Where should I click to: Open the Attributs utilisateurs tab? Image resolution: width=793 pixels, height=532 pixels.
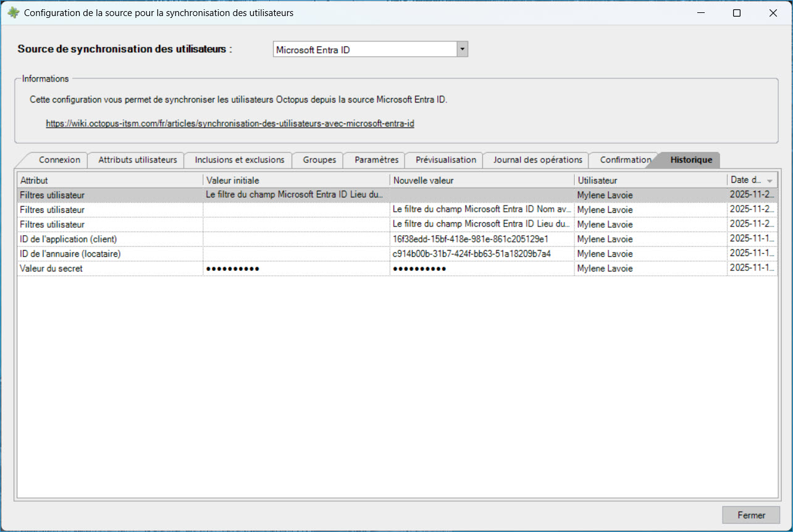[138, 160]
